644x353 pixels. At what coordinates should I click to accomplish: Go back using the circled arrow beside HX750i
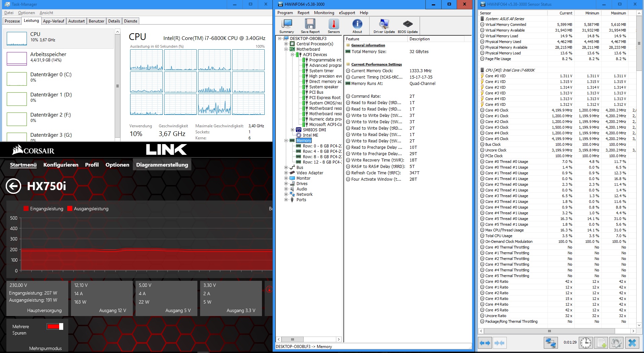tap(13, 186)
